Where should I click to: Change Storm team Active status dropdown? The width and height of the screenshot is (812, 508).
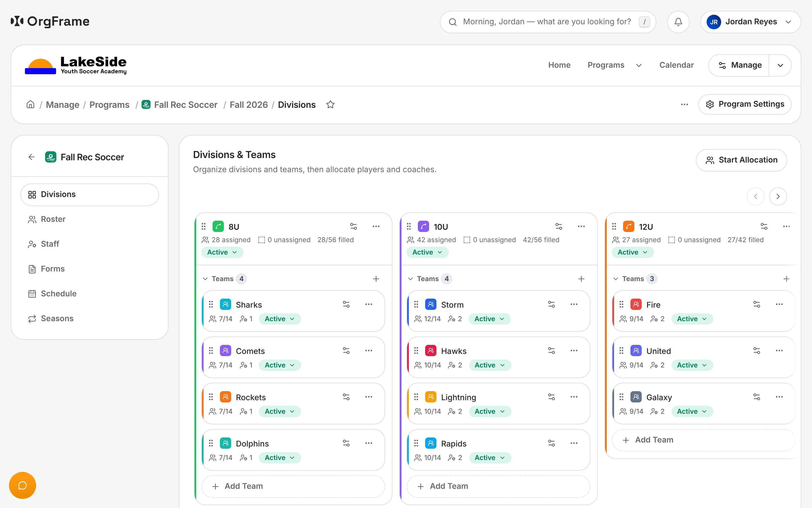click(489, 319)
